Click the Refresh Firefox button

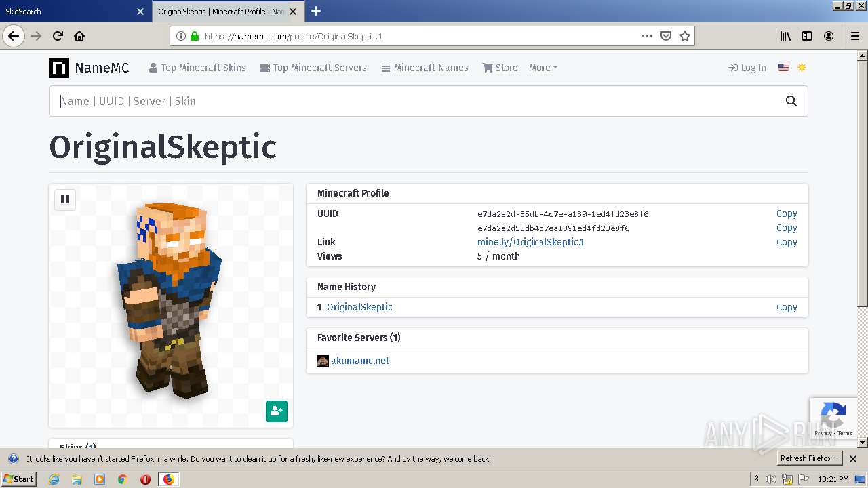tap(809, 458)
